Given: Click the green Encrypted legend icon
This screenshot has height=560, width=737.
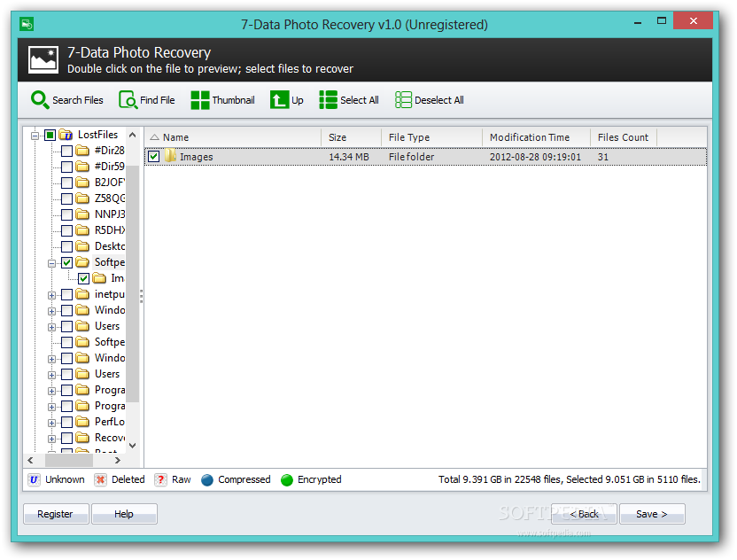Looking at the screenshot, I should [287, 479].
